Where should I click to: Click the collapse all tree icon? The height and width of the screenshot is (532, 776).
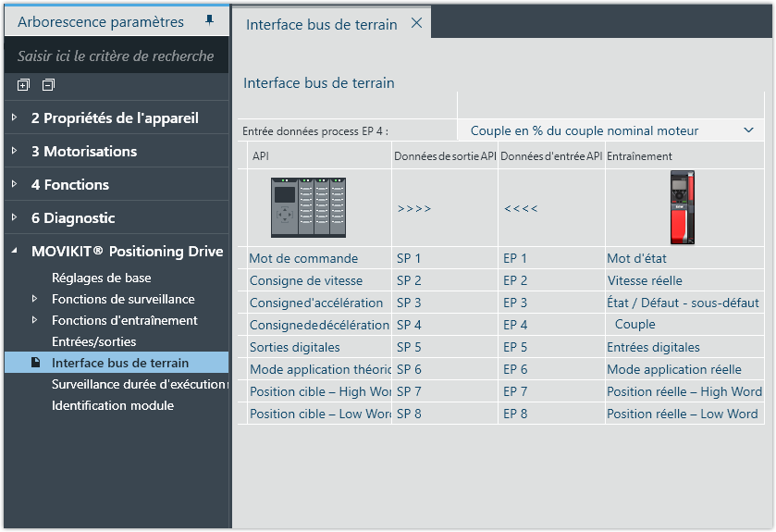48,85
